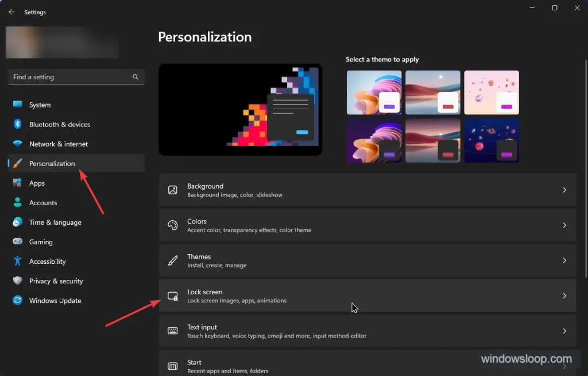588x376 pixels.
Task: Expand the Colors row chevron
Action: (564, 225)
